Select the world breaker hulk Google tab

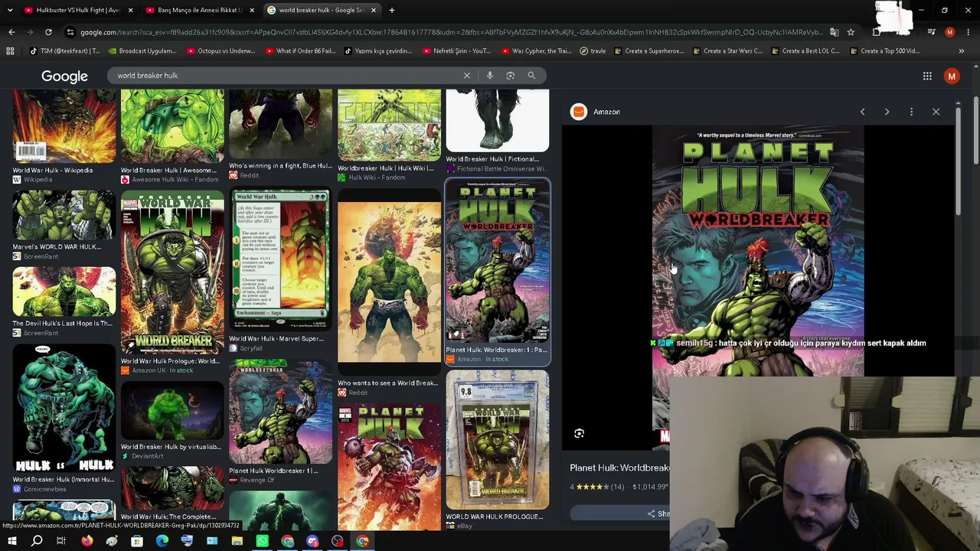322,10
